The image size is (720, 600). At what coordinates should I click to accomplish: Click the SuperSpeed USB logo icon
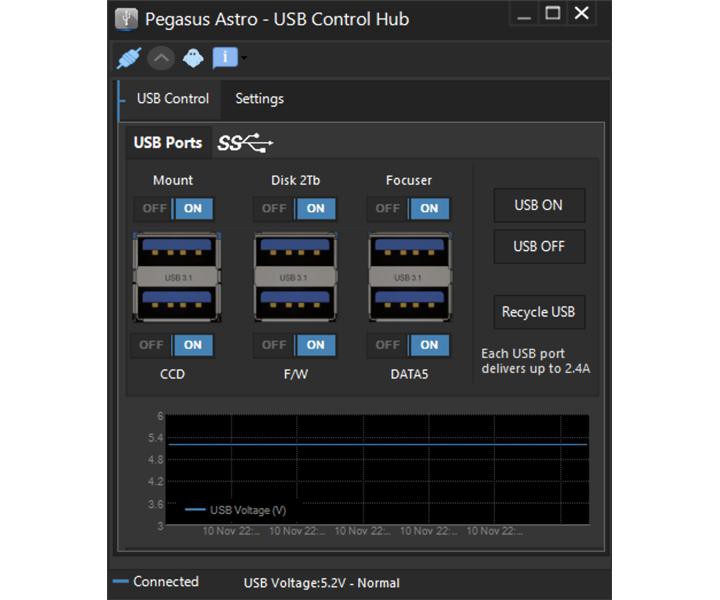pyautogui.click(x=245, y=143)
